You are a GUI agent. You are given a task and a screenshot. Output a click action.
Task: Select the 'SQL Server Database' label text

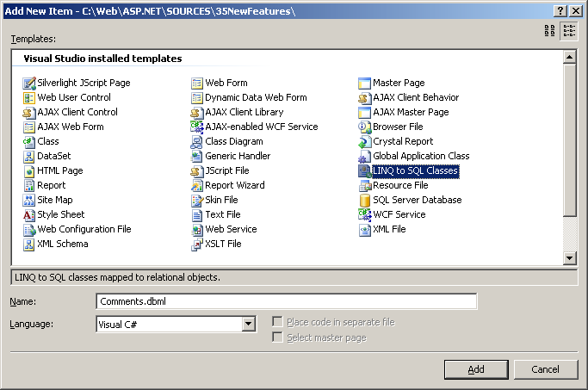pos(418,200)
